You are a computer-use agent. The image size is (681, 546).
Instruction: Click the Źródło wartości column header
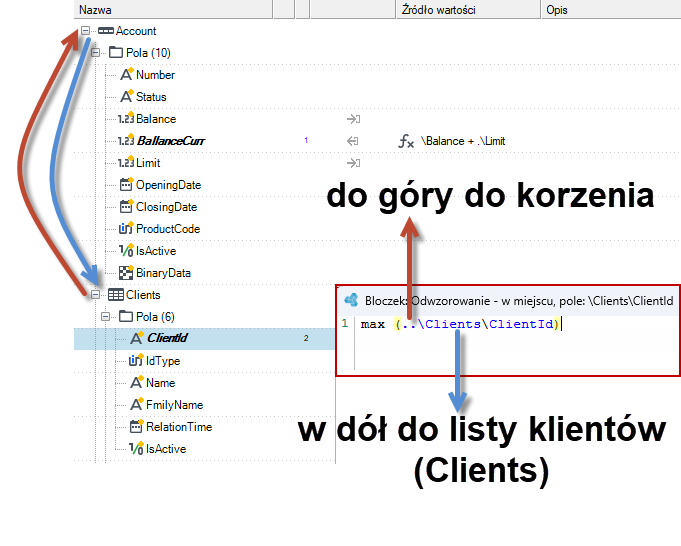[x=469, y=10]
